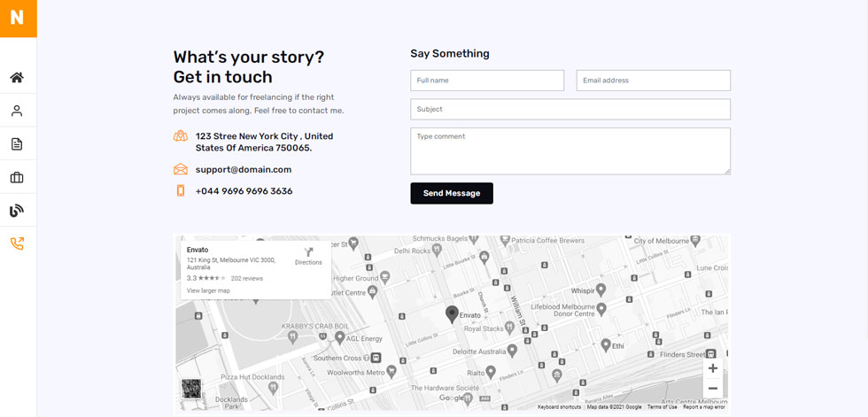Click the mobile phone icon beside number

tap(181, 191)
